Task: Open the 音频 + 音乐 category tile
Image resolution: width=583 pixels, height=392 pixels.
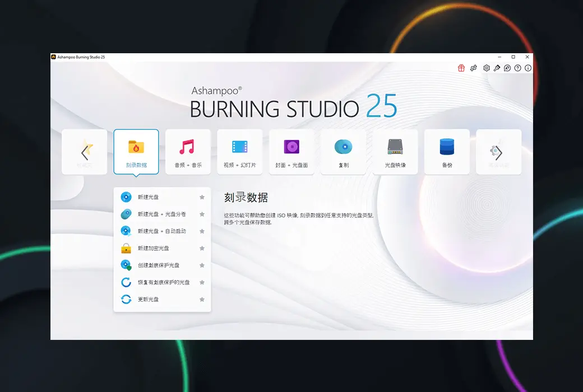Action: click(188, 152)
